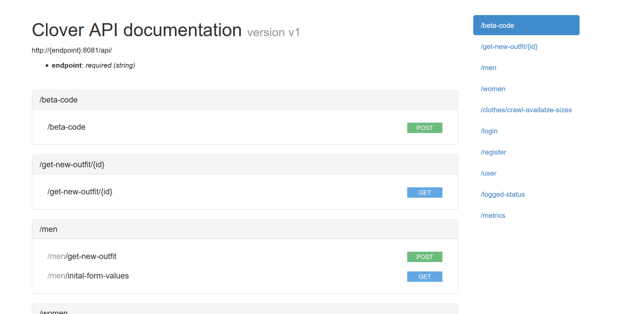Screen dimensions: 644x314
Task: Click the GET badge for /get-new-outfit/{id}
Action: pyautogui.click(x=424, y=192)
